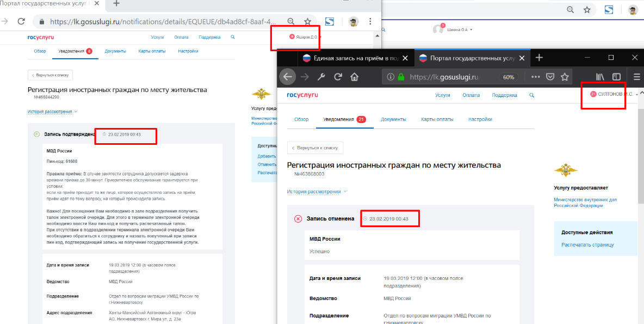Open Настройки tab in Firefox page
The width and height of the screenshot is (644, 324).
[x=480, y=119]
